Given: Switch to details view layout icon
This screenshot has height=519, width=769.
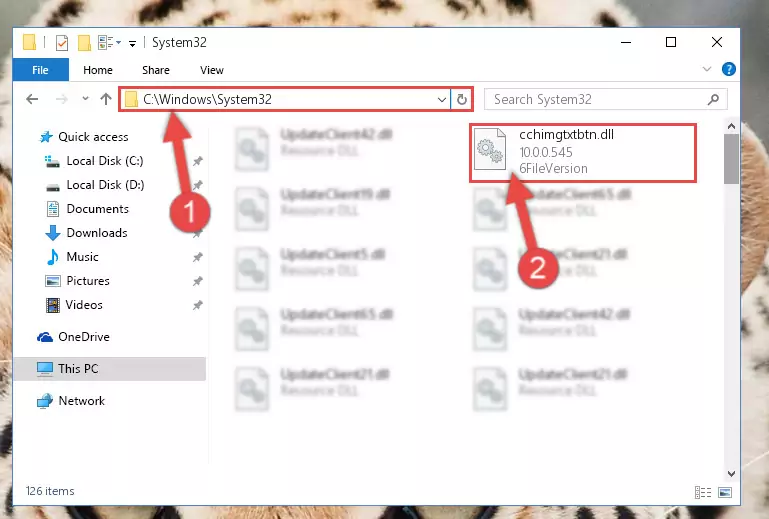Looking at the screenshot, I should pos(703,492).
